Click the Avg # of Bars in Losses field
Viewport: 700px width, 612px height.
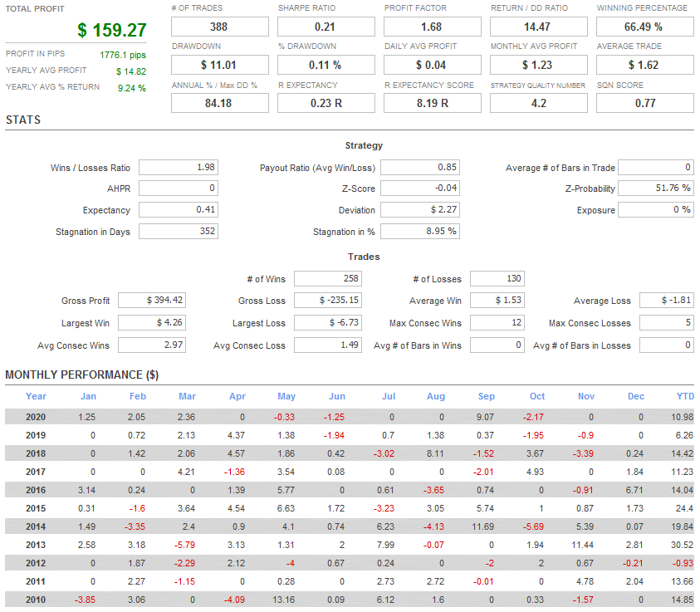[x=667, y=345]
